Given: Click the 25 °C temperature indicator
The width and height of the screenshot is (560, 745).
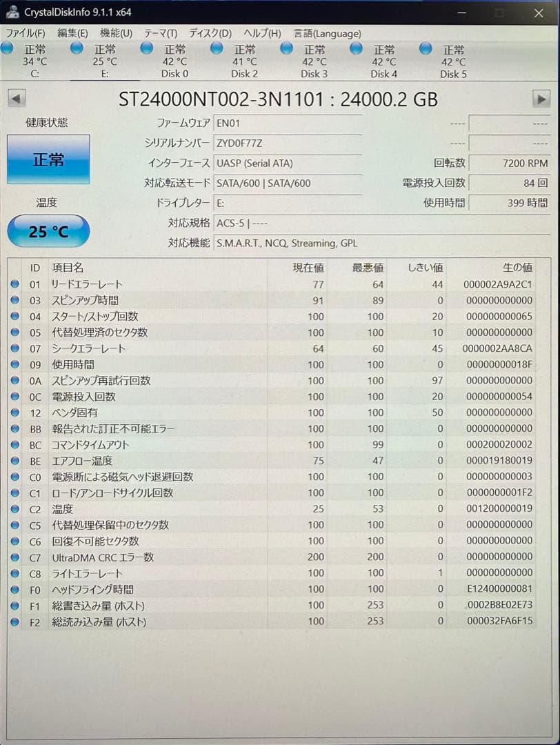Looking at the screenshot, I should (47, 232).
